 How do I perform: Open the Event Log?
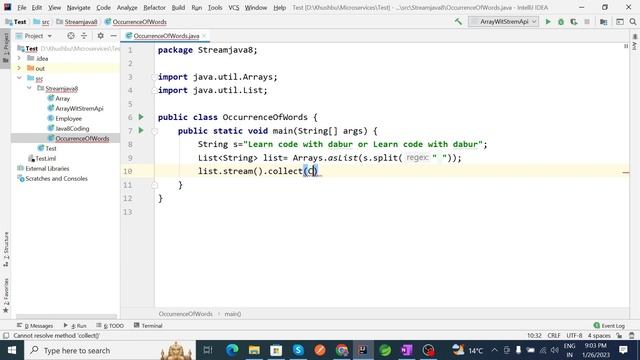[609, 326]
